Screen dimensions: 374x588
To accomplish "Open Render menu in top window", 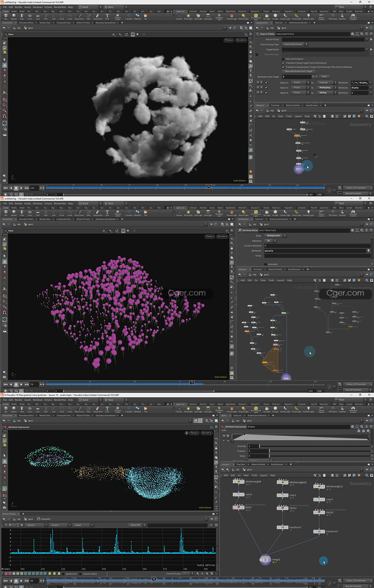I will click(19, 7).
